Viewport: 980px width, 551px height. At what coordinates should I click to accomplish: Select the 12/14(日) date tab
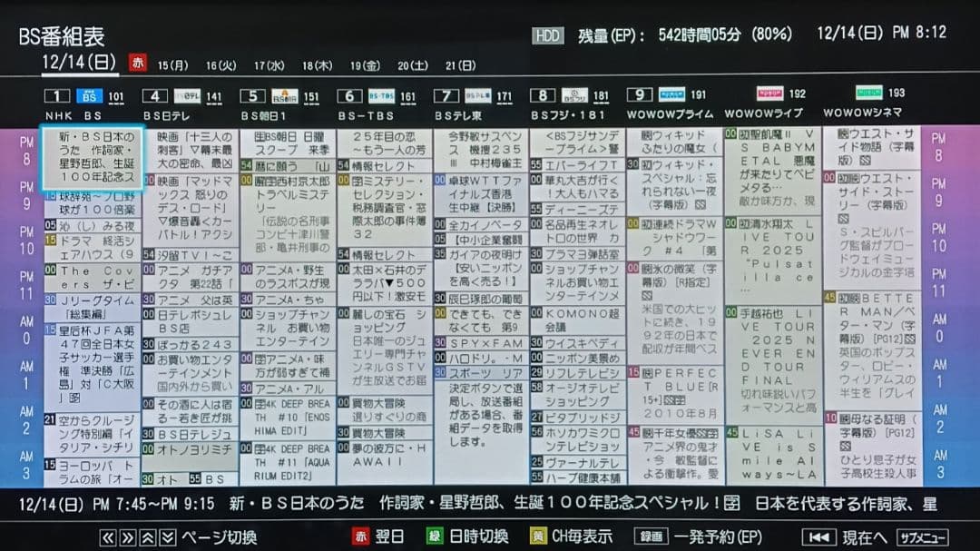pos(80,63)
